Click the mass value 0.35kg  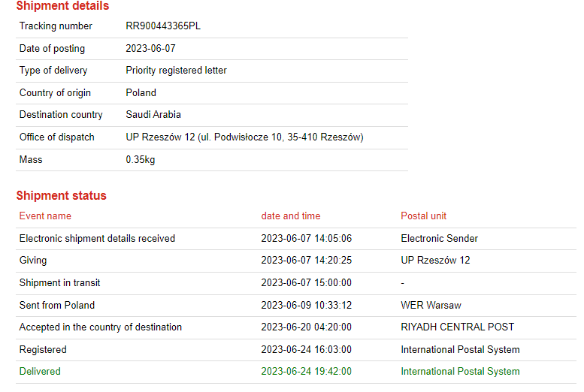141,160
